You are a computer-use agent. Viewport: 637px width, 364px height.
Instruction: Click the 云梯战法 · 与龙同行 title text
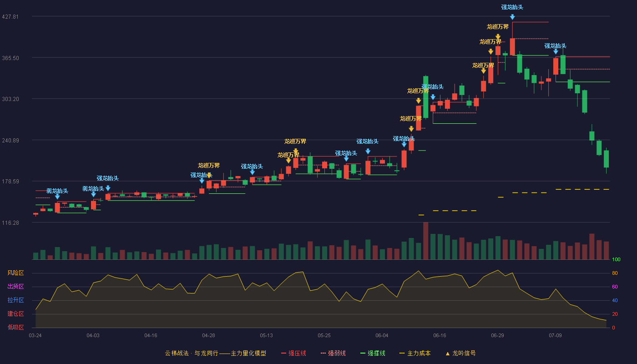click(192, 353)
